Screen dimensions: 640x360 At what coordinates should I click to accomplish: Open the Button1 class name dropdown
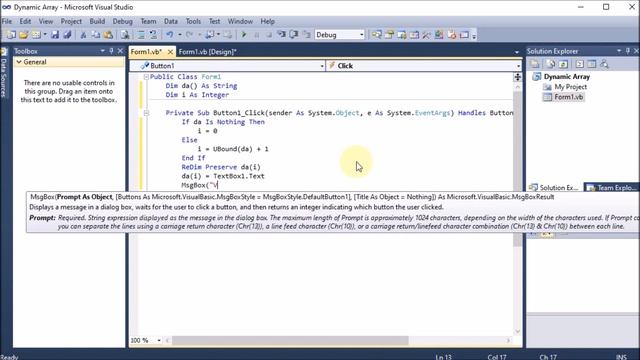pyautogui.click(x=322, y=66)
